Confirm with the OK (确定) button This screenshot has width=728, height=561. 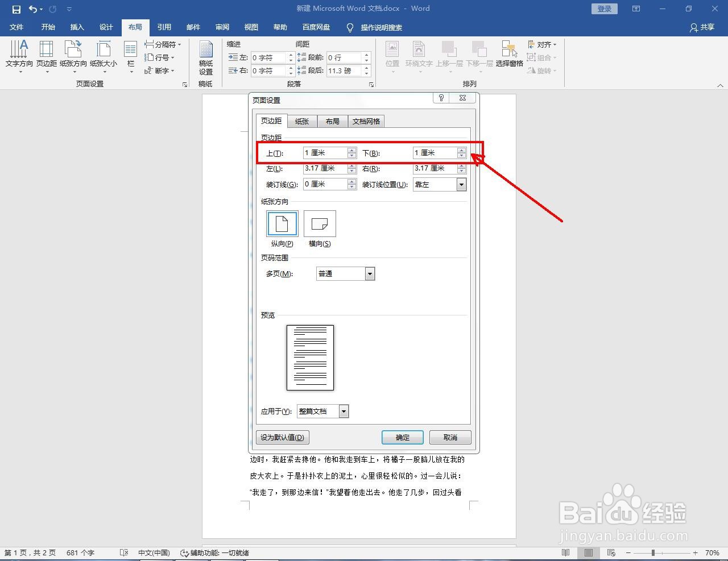tap(403, 438)
